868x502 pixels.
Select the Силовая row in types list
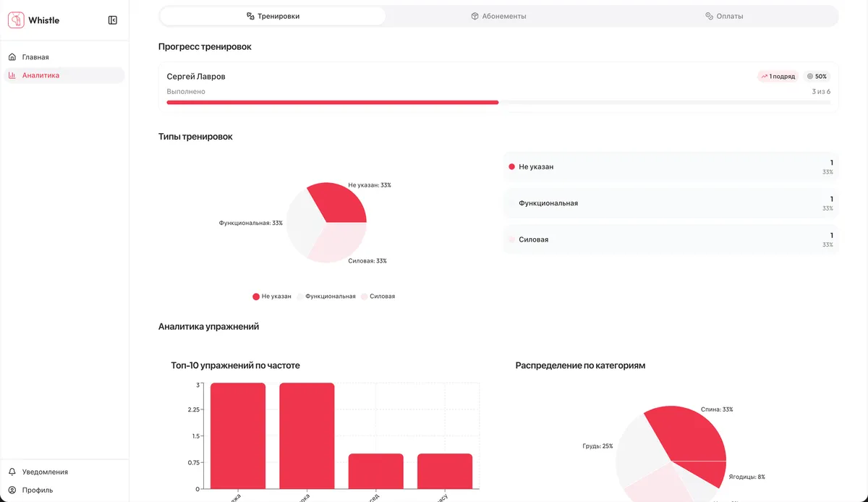point(671,239)
